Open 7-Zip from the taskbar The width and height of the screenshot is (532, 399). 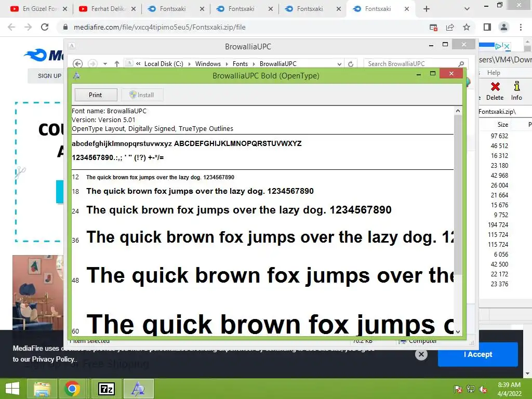coord(106,389)
